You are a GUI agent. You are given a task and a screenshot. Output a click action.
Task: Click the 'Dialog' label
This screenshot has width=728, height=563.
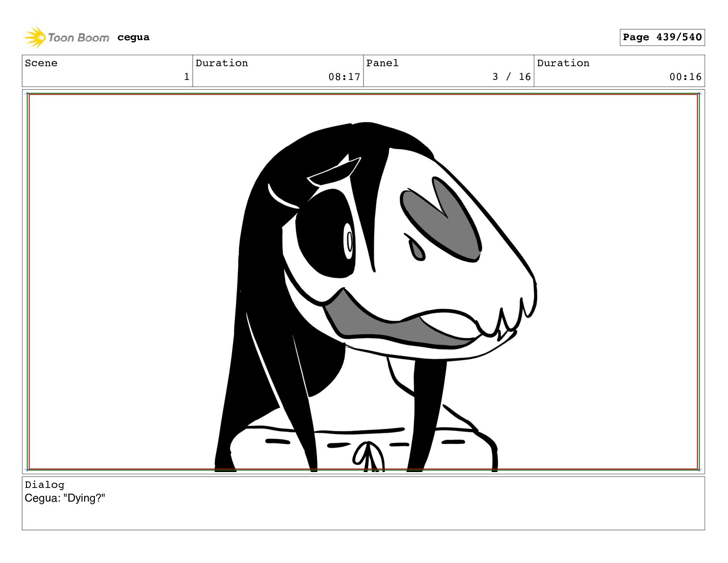click(x=45, y=485)
